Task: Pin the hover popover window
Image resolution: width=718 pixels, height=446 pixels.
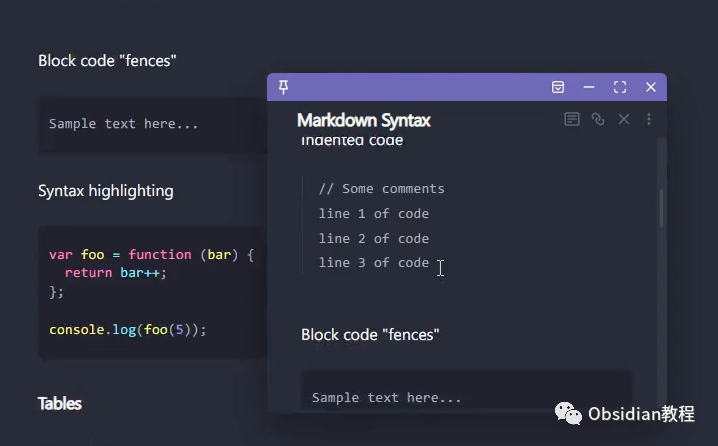Action: 283,87
